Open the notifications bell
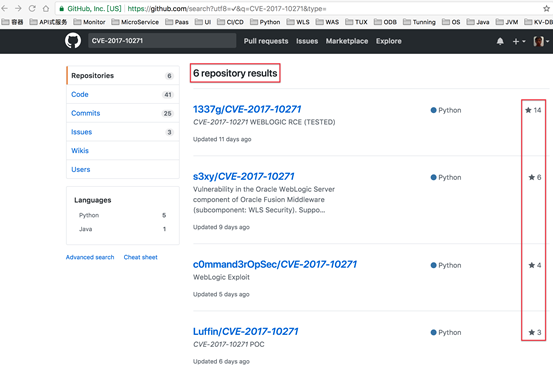 point(500,41)
